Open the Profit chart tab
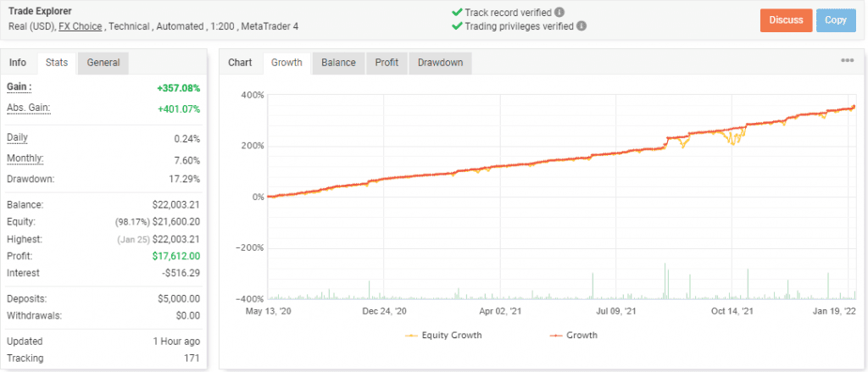The height and width of the screenshot is (372, 868). pos(387,63)
